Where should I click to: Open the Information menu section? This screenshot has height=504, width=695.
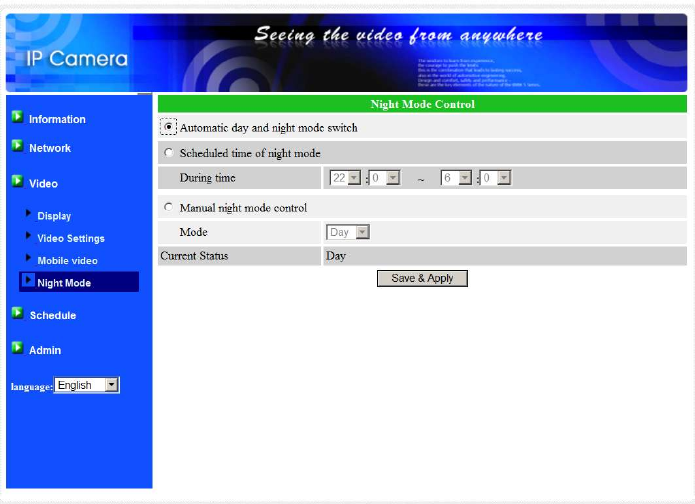point(57,119)
